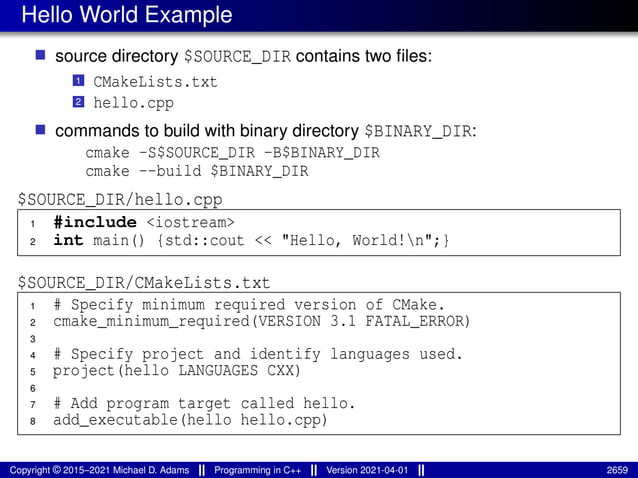
Task: Click the comment '# Specify project and identify languages used.'
Action: (x=258, y=354)
